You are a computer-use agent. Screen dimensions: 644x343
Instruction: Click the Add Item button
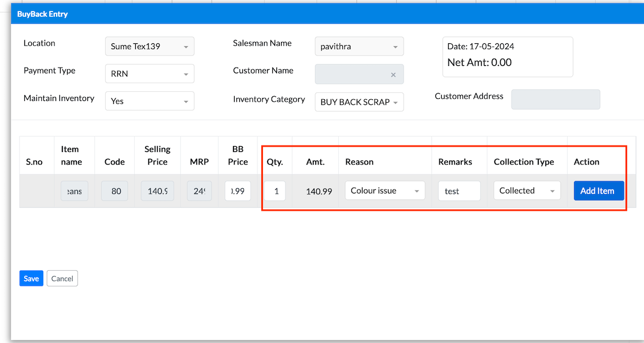598,191
